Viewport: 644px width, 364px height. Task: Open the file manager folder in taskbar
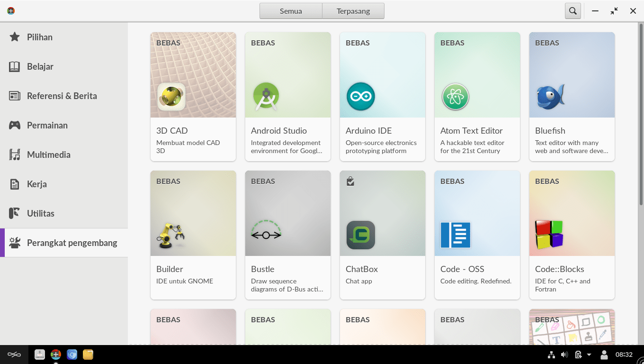point(88,355)
